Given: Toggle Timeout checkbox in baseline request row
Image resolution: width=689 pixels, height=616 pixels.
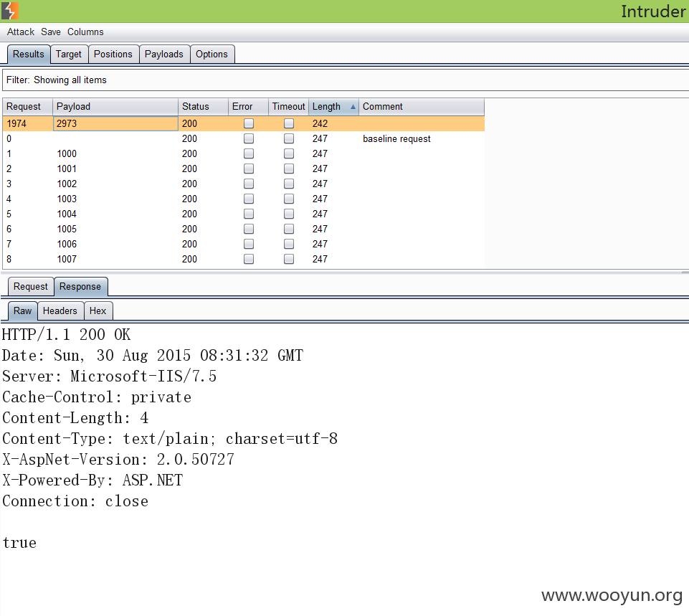Looking at the screenshot, I should point(289,138).
